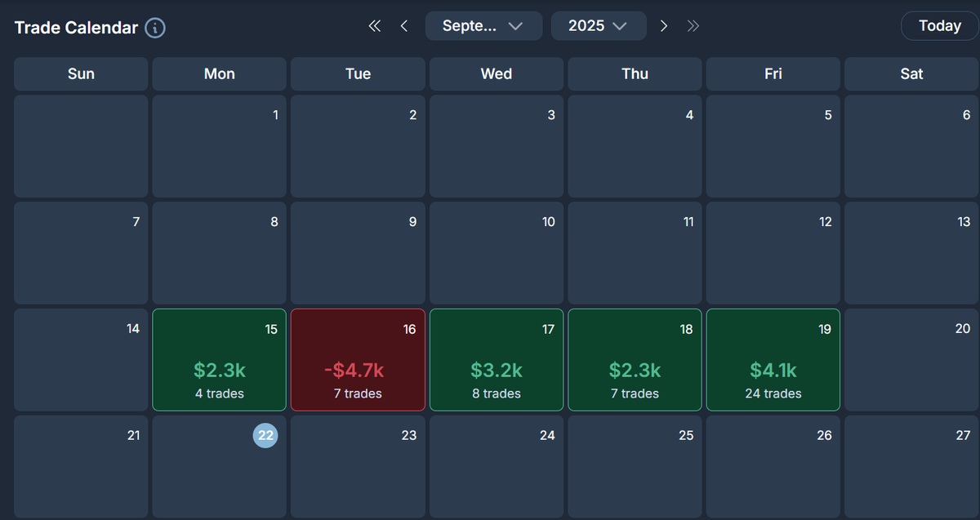Open September 16 losing day -$4.7k
The height and width of the screenshot is (520, 980).
(x=358, y=359)
